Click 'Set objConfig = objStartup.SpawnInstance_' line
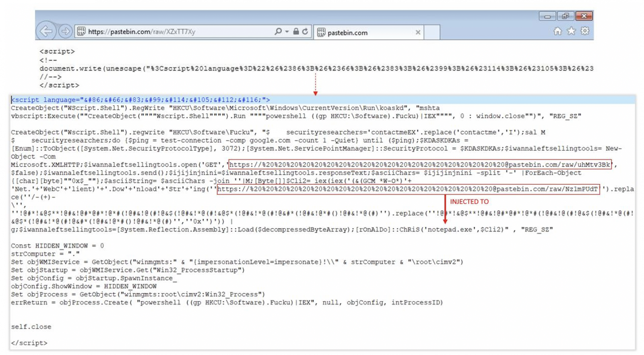Screen dimensions: 644x355 (x=94, y=278)
